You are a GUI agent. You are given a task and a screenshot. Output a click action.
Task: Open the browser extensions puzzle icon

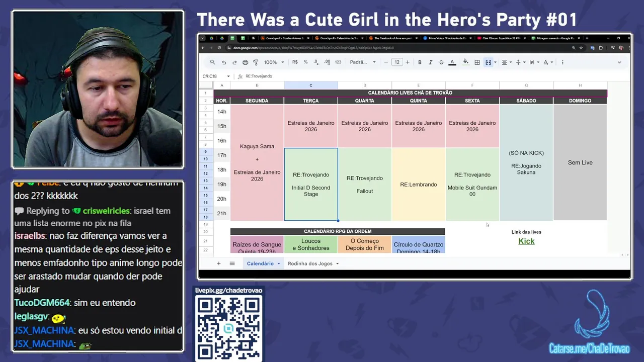point(600,48)
